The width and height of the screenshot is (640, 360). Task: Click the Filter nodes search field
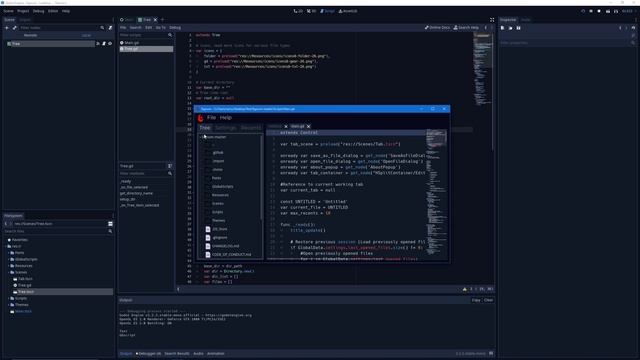(x=61, y=28)
